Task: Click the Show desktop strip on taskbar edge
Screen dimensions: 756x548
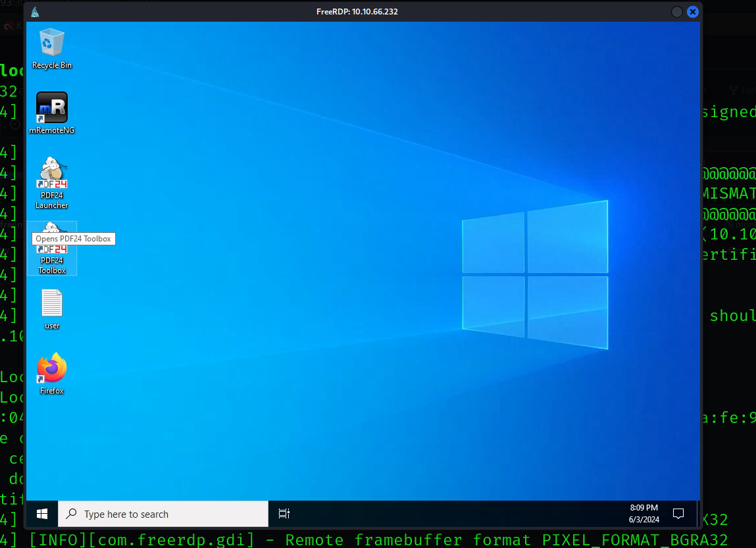Action: pos(698,514)
